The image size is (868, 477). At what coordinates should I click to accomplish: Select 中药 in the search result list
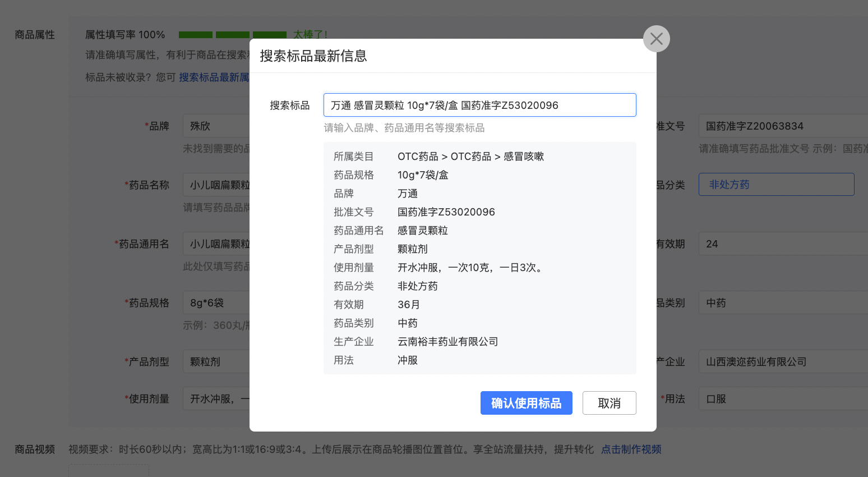[x=408, y=323]
